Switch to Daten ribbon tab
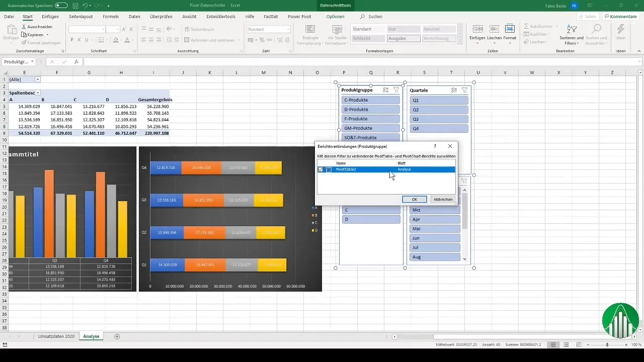Viewport: 644px width, 362px height. (134, 17)
